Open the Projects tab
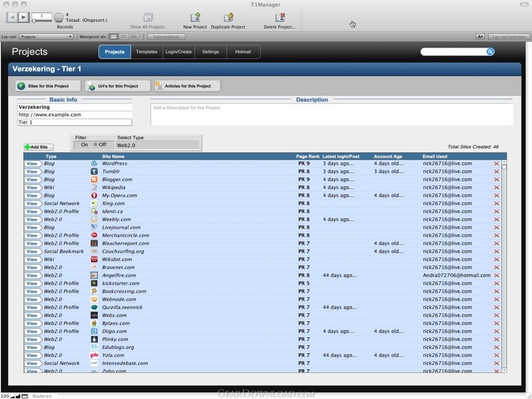Image resolution: width=532 pixels, height=399 pixels. pos(114,52)
